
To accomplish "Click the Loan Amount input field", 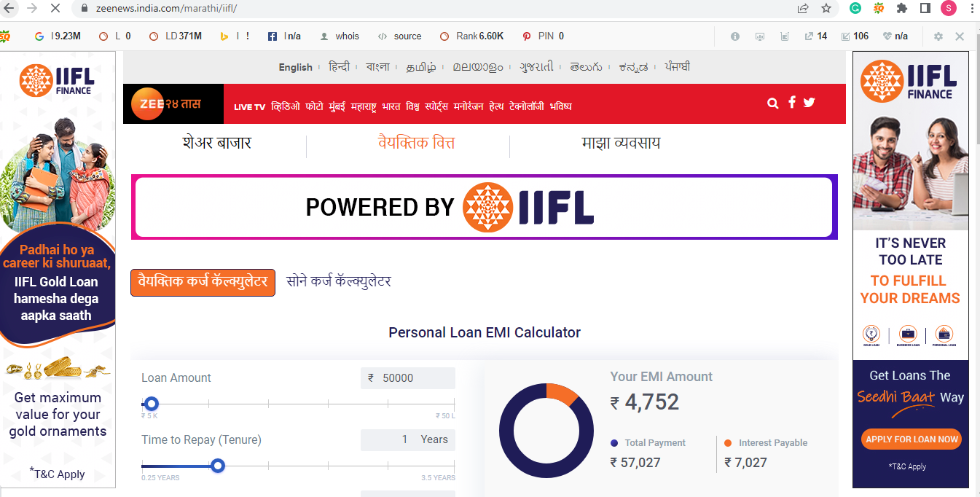I will [408, 378].
